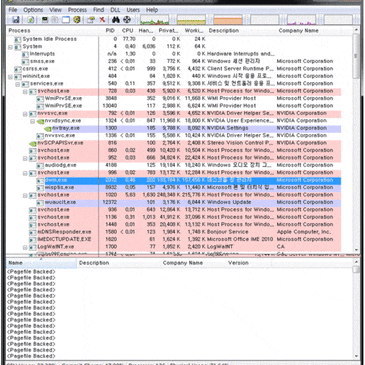This screenshot has height=365, width=365.
Task: Click 'Apple Computer, Inc.' company text
Action: [x=304, y=232]
